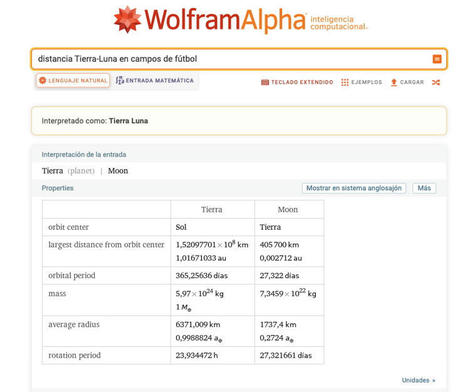Click the 1737,4 km value
Viewport: 467px width, 392px height.
pos(278,324)
